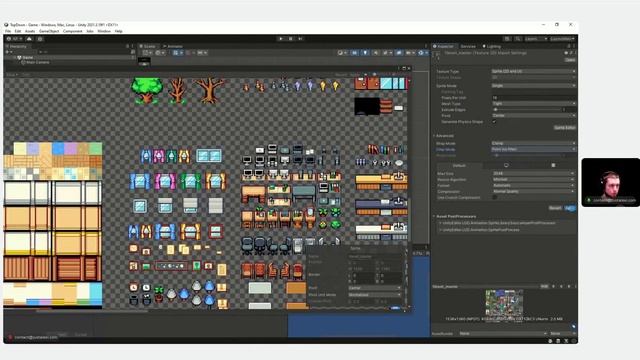Toggle Scene lighting bulb button
This screenshot has width=640, height=360.
coord(365,53)
